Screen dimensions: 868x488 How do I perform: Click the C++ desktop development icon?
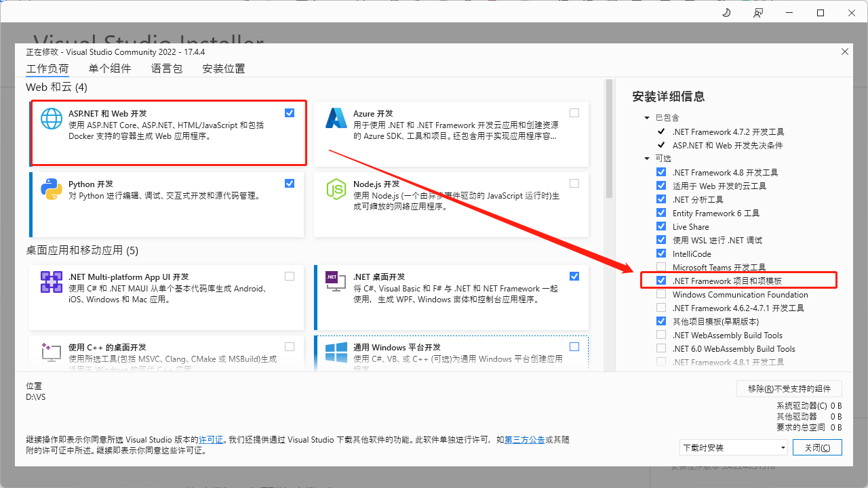click(x=52, y=352)
